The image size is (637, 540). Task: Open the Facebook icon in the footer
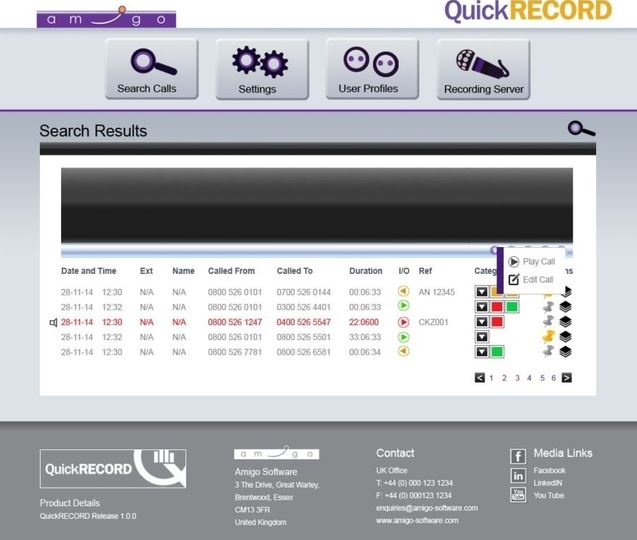[518, 456]
